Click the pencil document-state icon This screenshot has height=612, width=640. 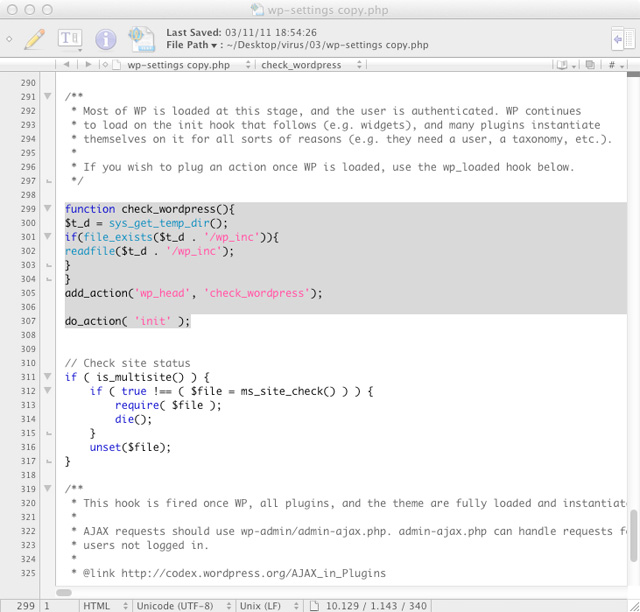35,39
